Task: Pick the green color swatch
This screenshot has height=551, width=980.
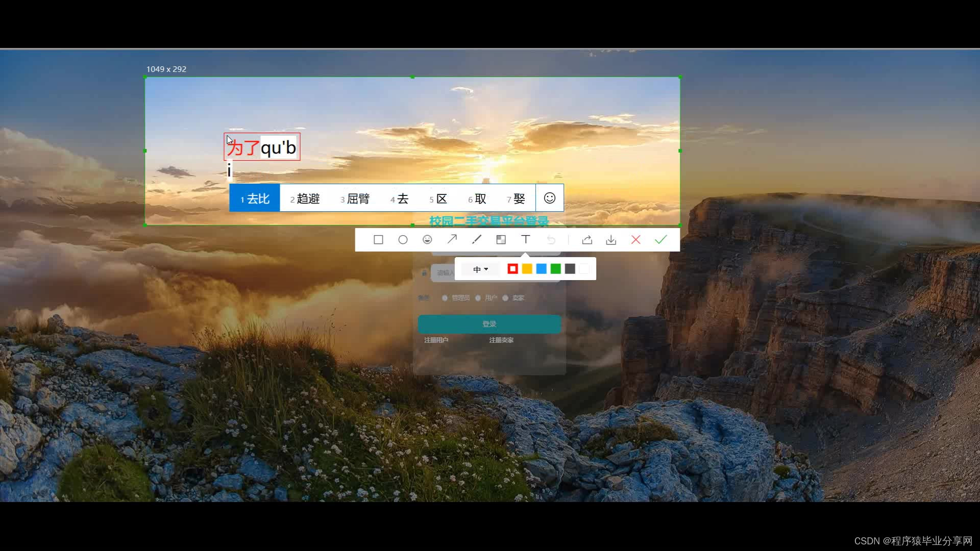Action: click(555, 269)
